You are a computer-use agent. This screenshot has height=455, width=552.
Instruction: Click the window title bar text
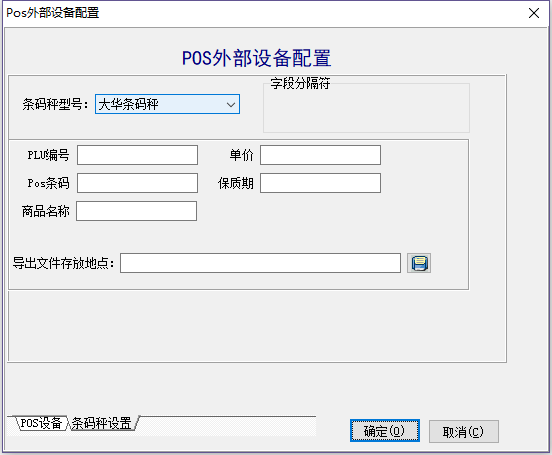(x=53, y=13)
